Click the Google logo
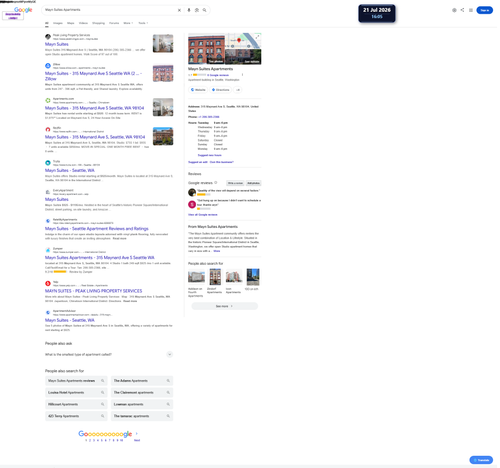 [x=23, y=10]
